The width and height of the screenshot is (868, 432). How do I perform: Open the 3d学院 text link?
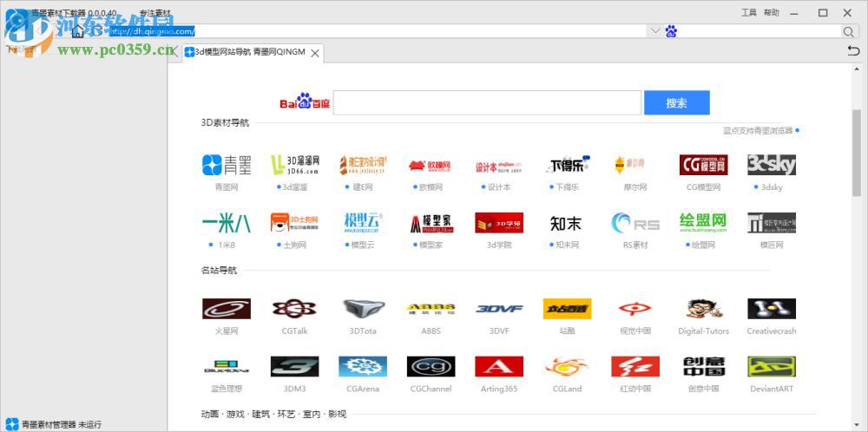(x=499, y=245)
